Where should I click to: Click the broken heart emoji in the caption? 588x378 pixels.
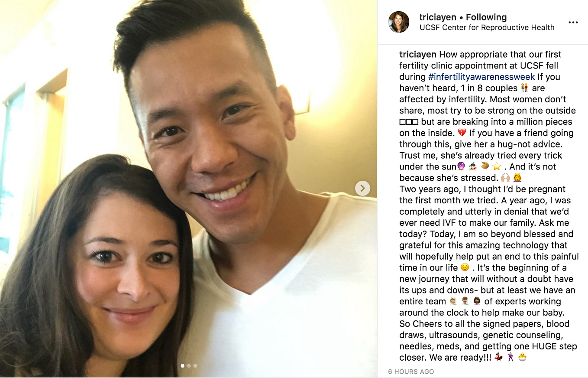[462, 133]
